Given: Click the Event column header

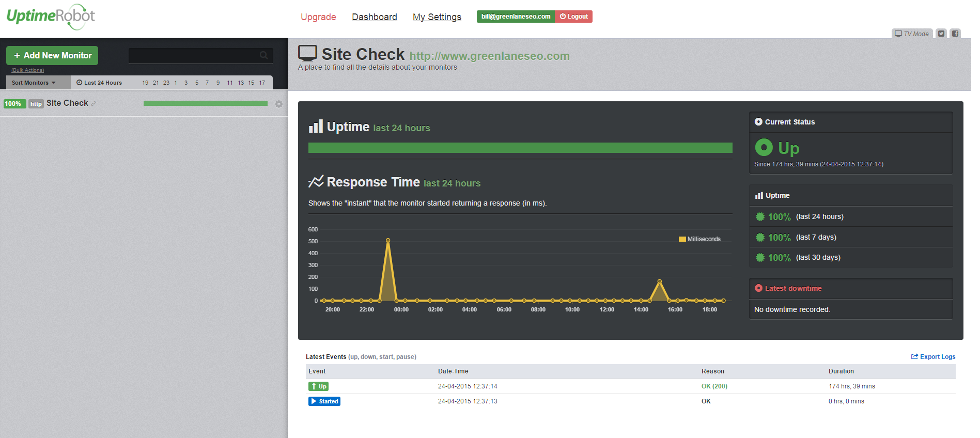Looking at the screenshot, I should point(317,371).
